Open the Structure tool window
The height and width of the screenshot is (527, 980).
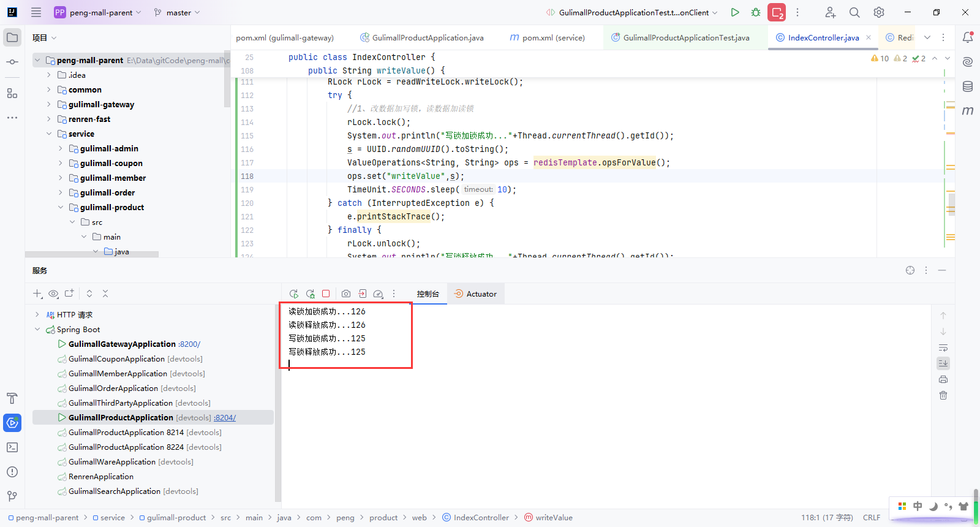point(12,93)
